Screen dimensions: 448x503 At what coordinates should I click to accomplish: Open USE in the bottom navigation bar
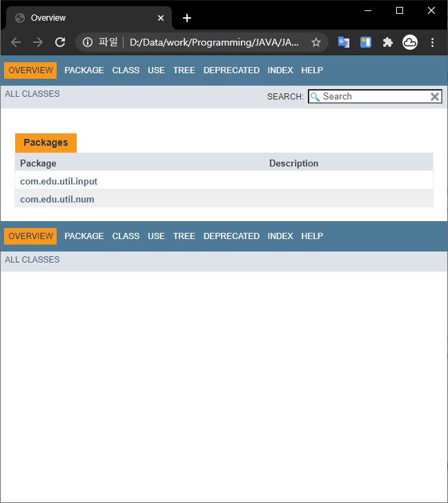156,236
